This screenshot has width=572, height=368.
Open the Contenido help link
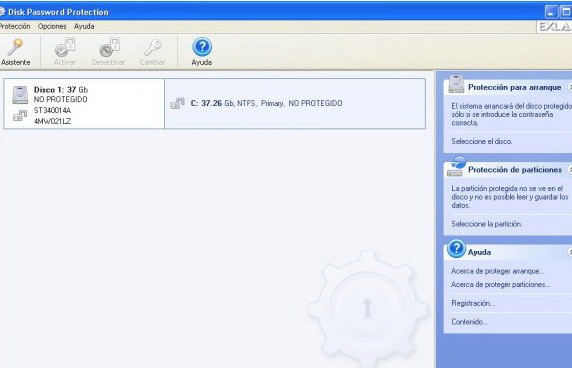click(469, 322)
